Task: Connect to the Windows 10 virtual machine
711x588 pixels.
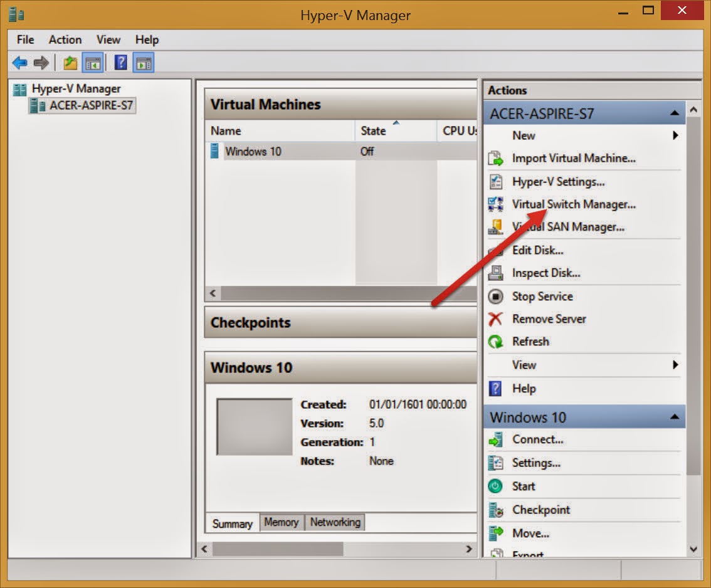Action: coord(538,439)
